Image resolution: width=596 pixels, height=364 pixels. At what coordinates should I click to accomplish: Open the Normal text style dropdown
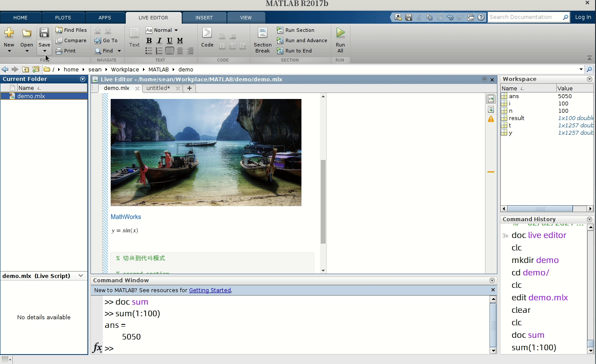[x=162, y=30]
